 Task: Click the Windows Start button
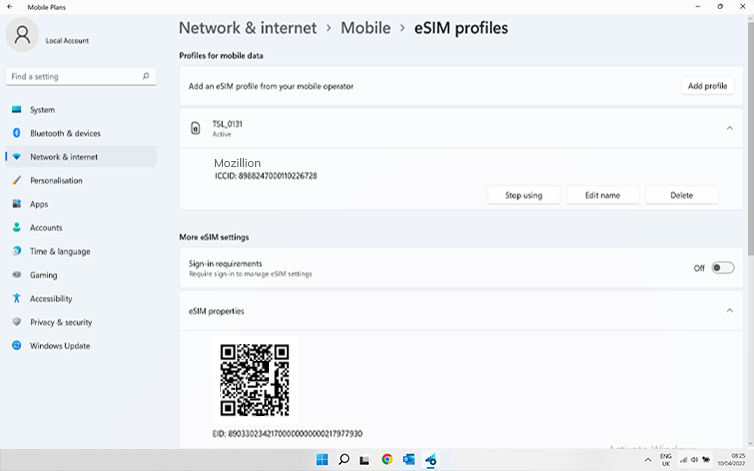click(322, 460)
